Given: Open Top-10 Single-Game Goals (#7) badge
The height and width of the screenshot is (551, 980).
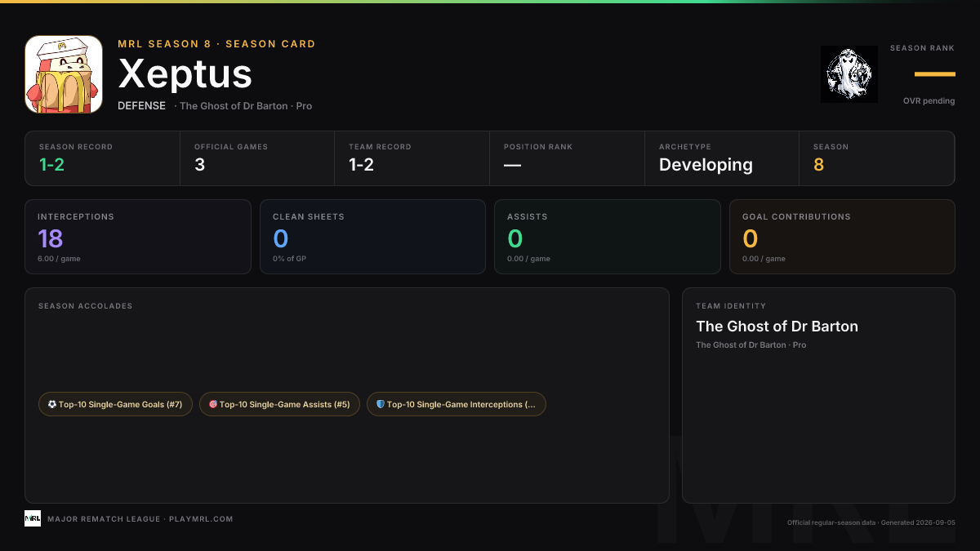Looking at the screenshot, I should pyautogui.click(x=115, y=404).
